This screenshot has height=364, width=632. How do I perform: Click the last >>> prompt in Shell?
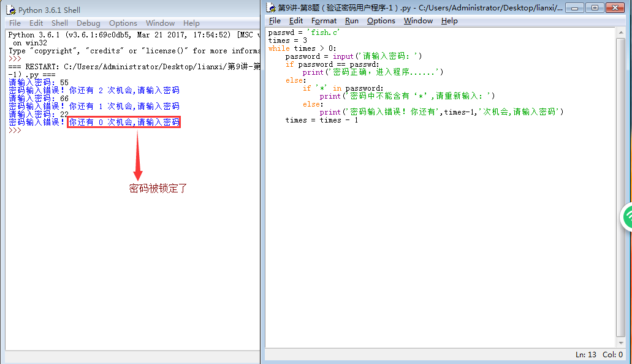[15, 131]
